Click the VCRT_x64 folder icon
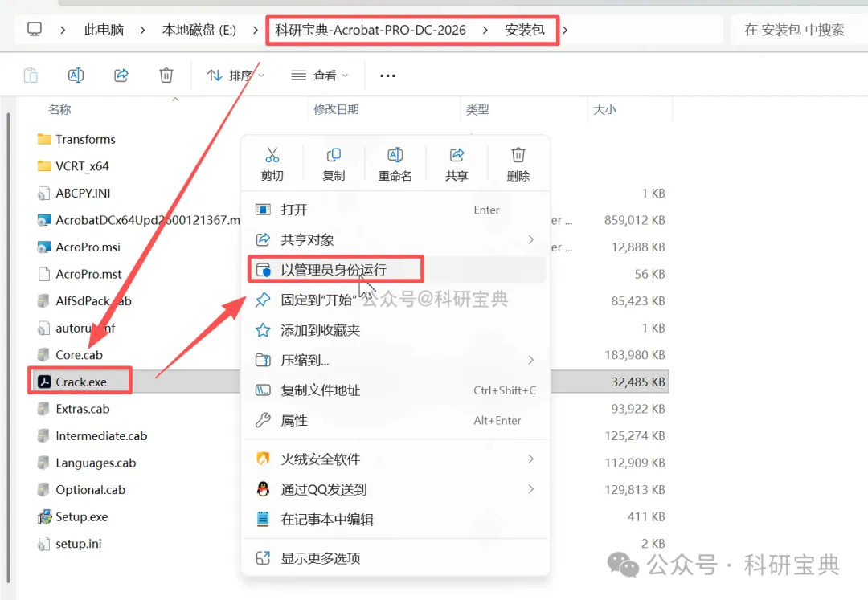This screenshot has width=868, height=600. 44,166
